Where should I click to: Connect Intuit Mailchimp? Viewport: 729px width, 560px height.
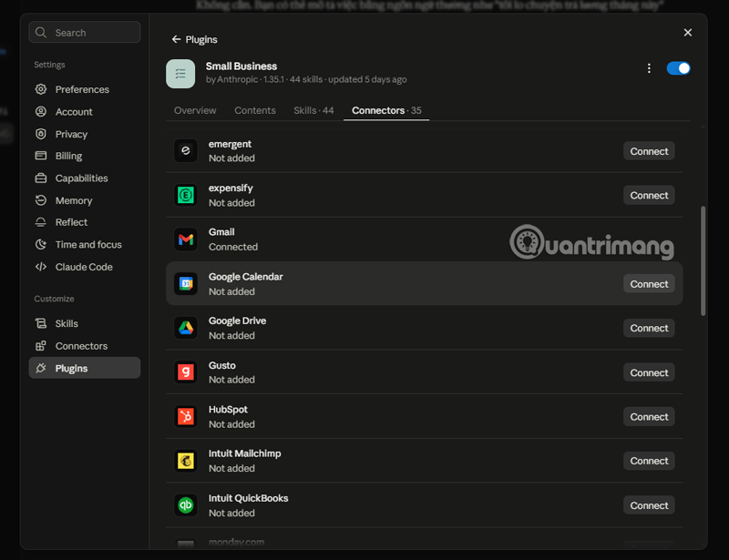pyautogui.click(x=649, y=461)
